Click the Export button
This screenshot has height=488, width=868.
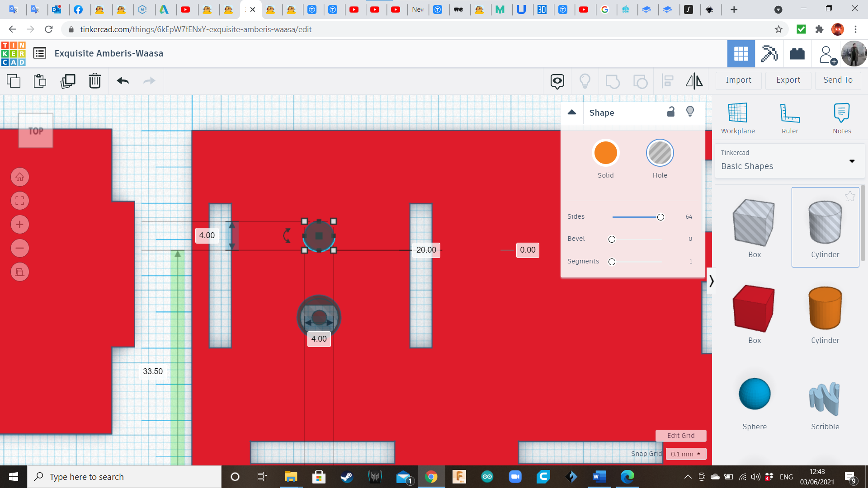788,80
